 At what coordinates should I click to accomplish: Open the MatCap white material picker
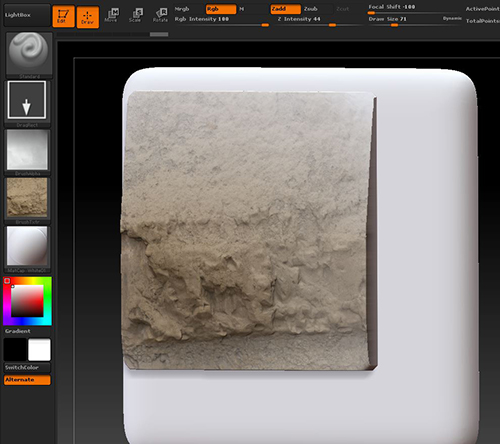click(x=27, y=249)
